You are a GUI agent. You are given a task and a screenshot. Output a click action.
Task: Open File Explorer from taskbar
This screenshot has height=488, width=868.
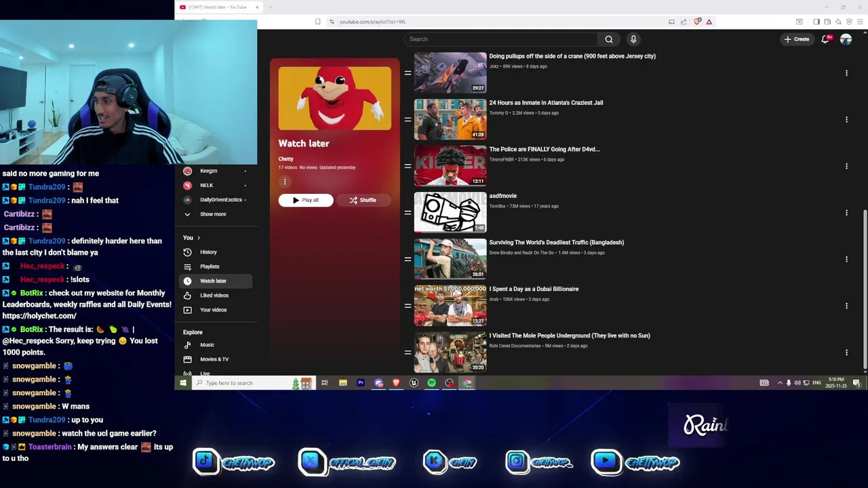343,383
